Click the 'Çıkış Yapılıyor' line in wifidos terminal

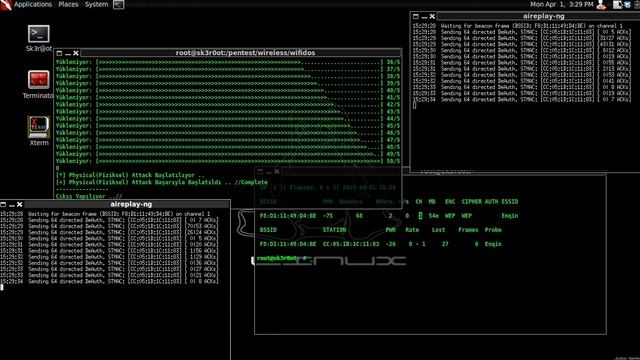point(89,196)
